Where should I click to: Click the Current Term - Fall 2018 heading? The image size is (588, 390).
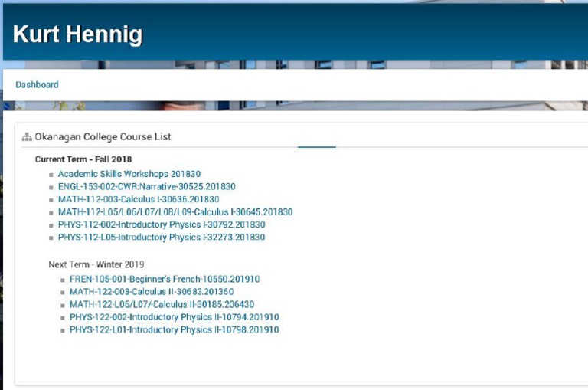click(x=83, y=159)
